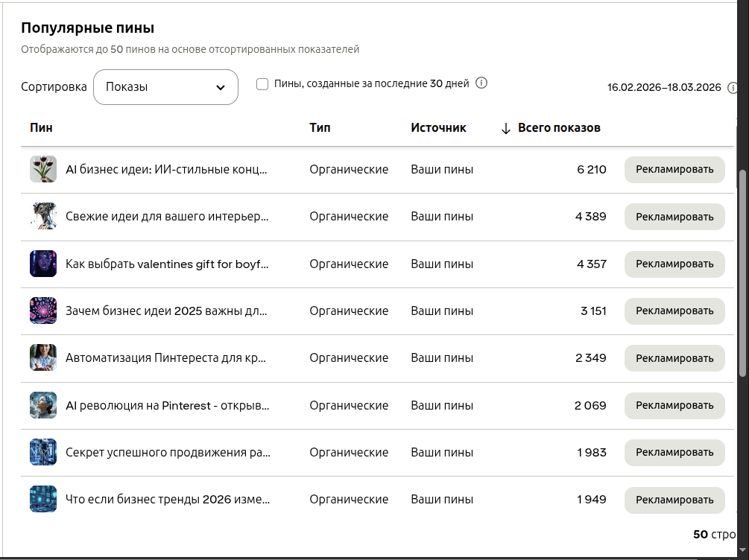
Task: Click info icon next to 30-day pins checkbox
Action: (x=481, y=83)
